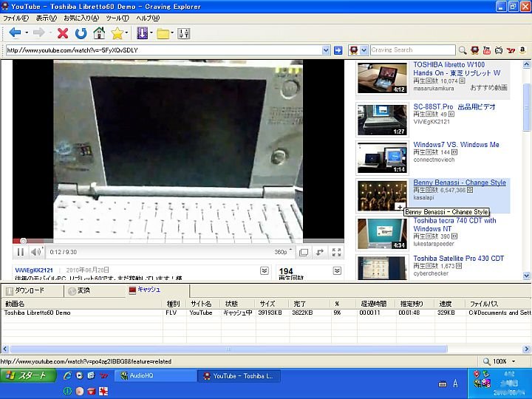Click the 動画名 column header
This screenshot has height=399, width=532.
(83, 304)
